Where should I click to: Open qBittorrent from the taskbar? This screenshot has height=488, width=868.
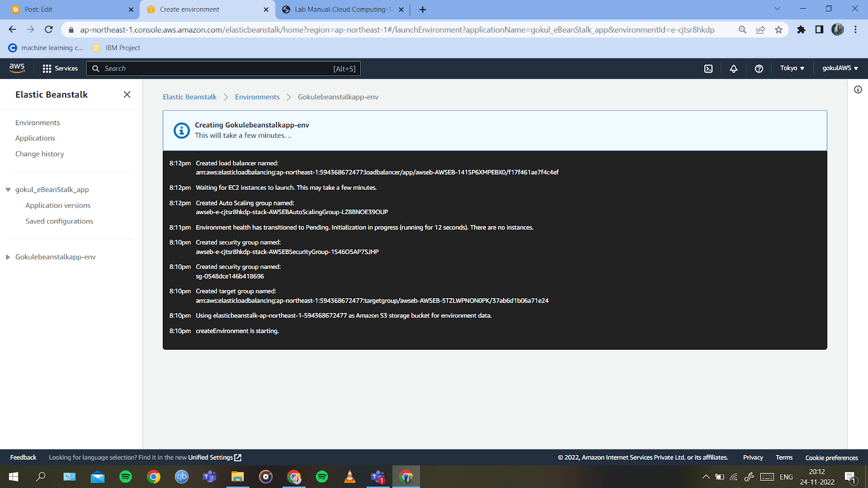(x=182, y=477)
